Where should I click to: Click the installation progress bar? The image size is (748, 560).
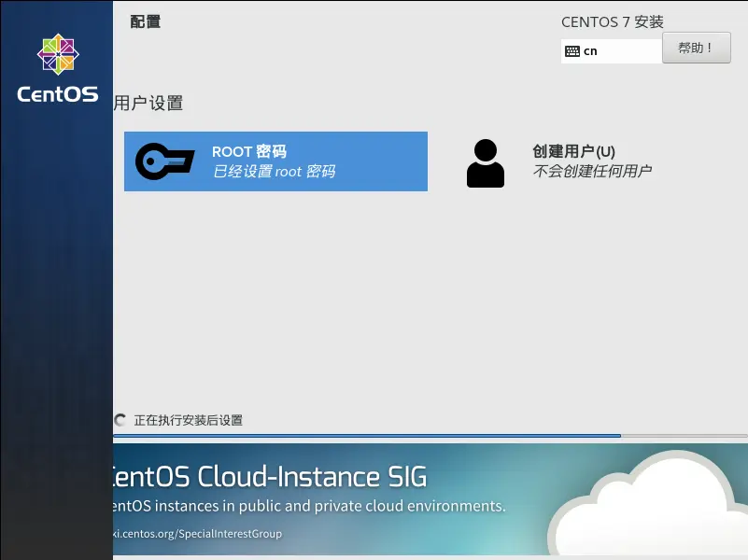pos(430,436)
